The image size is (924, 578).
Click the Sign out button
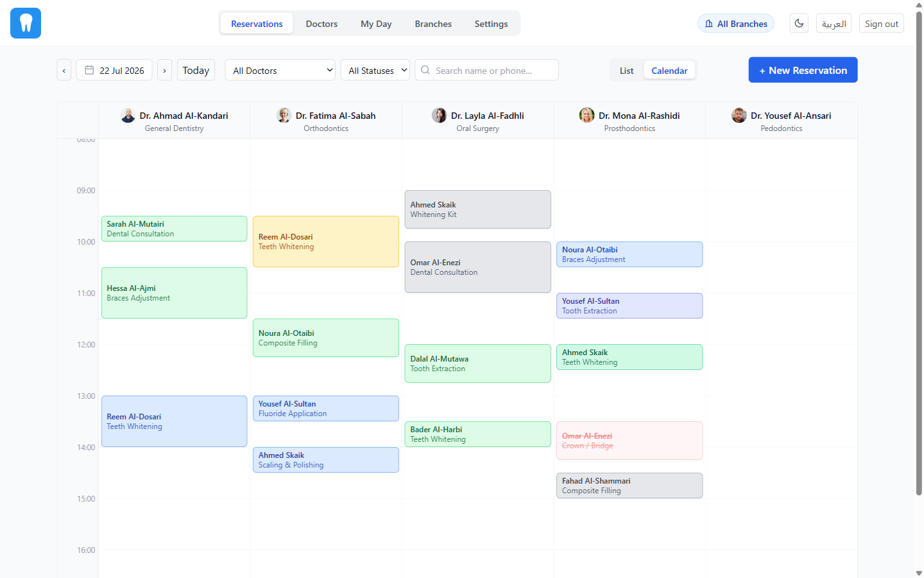click(881, 23)
